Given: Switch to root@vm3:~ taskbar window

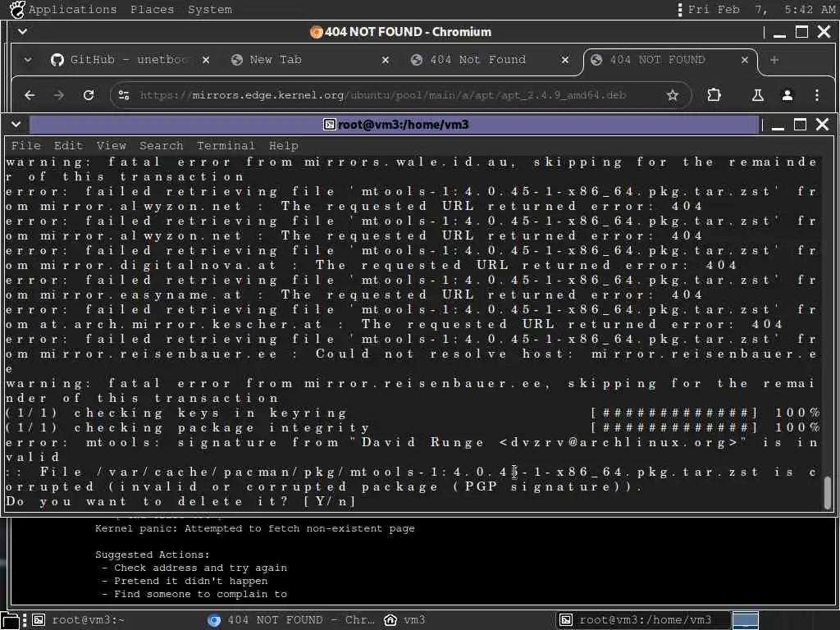Looking at the screenshot, I should click(x=80, y=620).
